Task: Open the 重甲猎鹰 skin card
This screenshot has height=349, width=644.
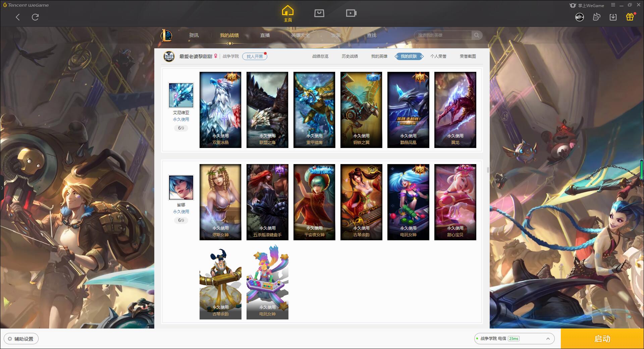Action: point(314,110)
